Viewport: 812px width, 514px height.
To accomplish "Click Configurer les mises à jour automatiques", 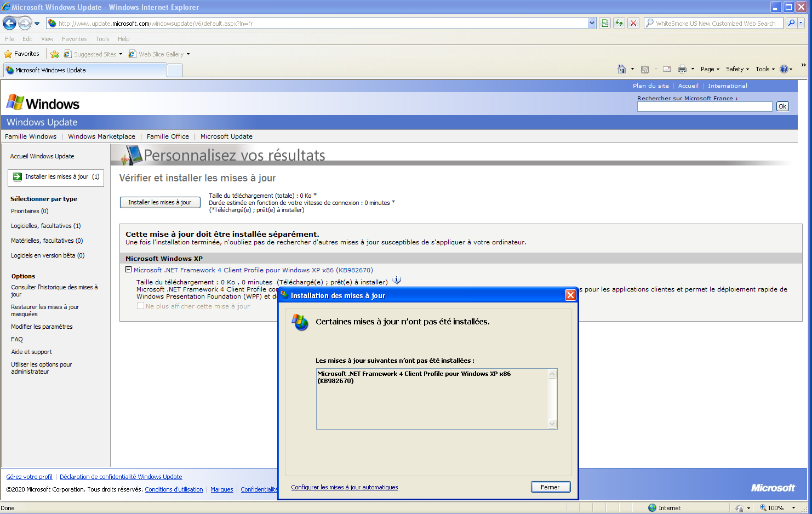I will click(x=345, y=487).
